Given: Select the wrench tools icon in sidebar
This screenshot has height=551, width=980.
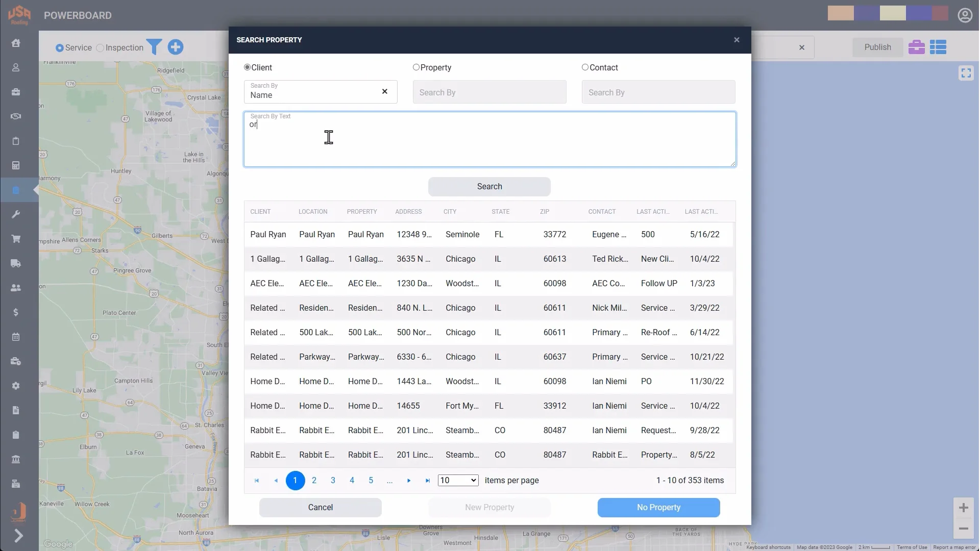Looking at the screenshot, I should coord(16,214).
